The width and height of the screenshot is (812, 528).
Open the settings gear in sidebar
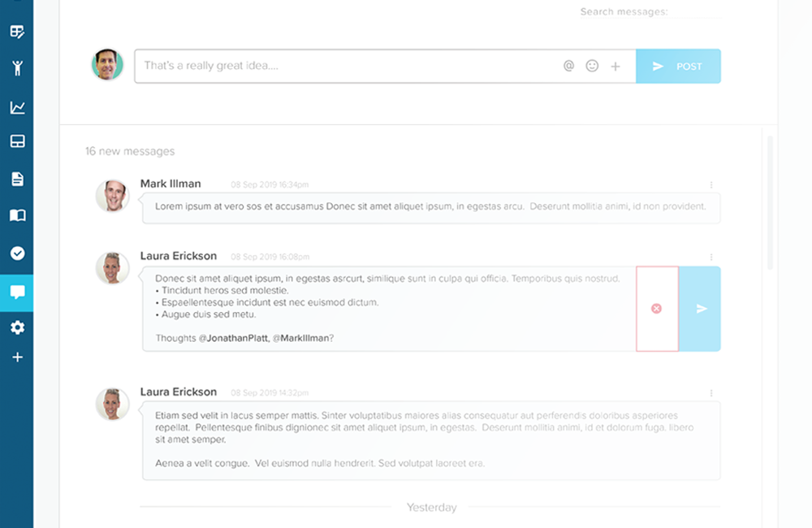[17, 327]
